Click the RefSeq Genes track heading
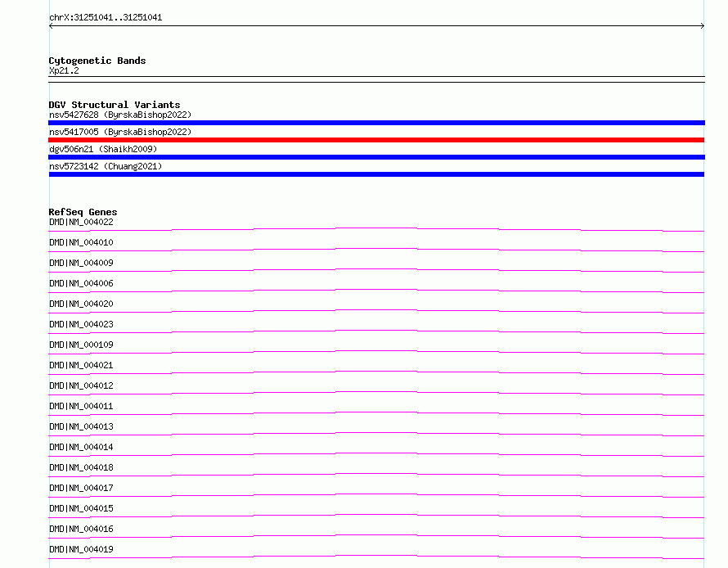The height and width of the screenshot is (568, 728). pos(83,212)
